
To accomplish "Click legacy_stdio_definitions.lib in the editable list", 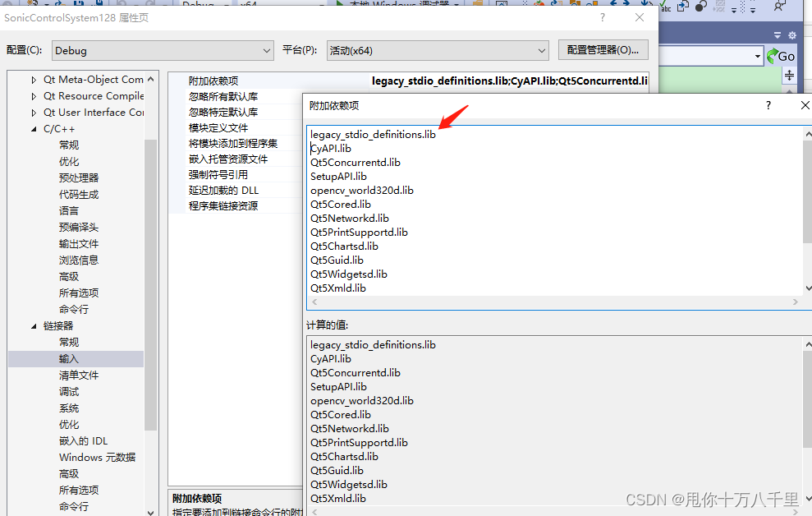I will click(373, 135).
